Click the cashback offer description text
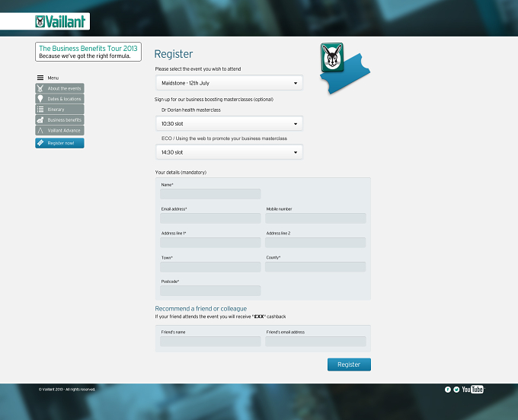The height and width of the screenshot is (420, 518). point(220,317)
